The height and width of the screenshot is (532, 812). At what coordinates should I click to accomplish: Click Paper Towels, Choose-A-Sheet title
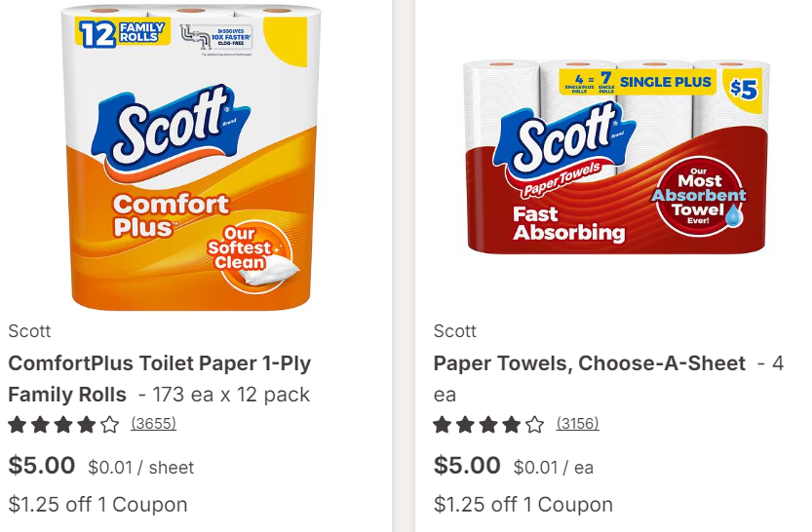tap(590, 363)
